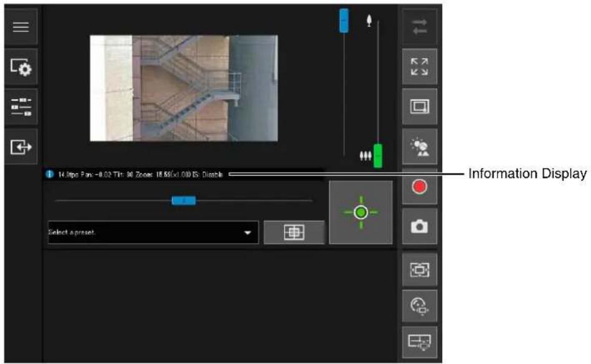Take a snapshot with the camera icon
591x364 pixels.
click(x=420, y=226)
